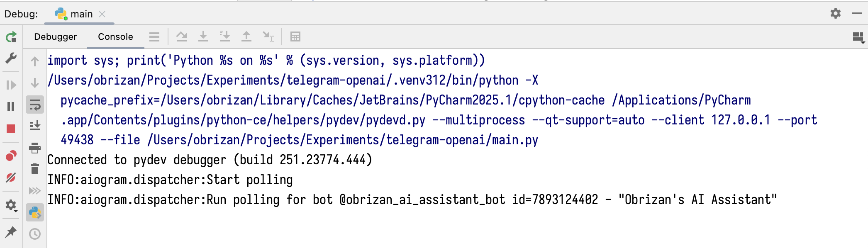
Task: Rerun the 'main' debug session
Action: click(11, 37)
